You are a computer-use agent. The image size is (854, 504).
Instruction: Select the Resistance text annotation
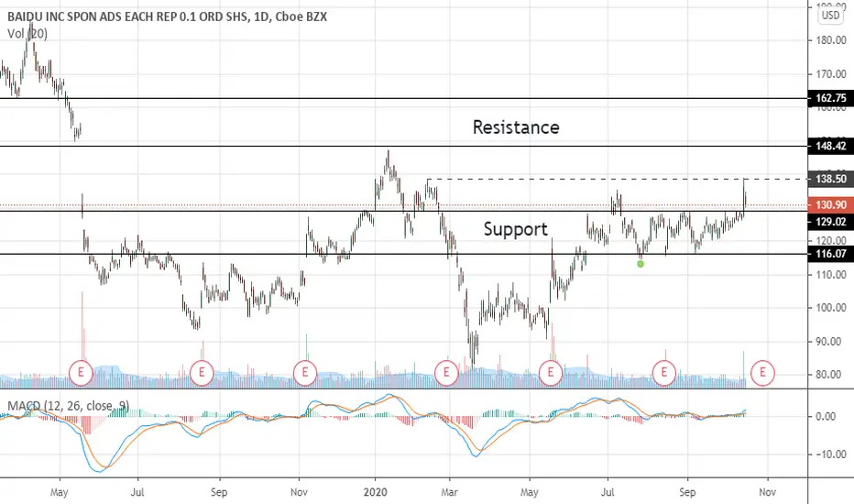(516, 127)
